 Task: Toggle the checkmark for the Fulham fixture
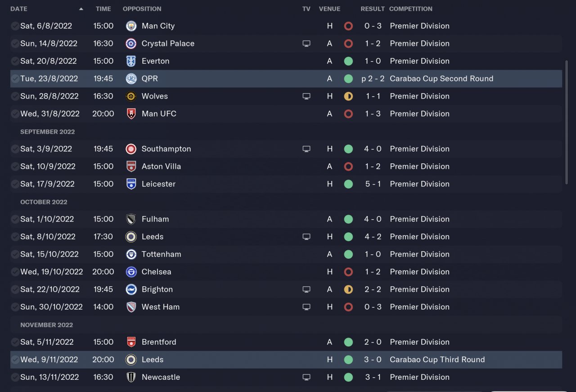15,219
